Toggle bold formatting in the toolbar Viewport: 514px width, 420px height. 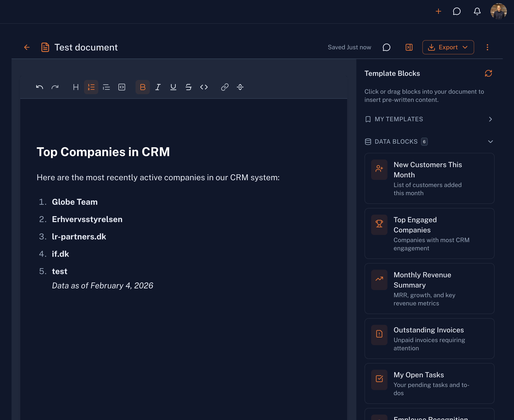click(143, 87)
